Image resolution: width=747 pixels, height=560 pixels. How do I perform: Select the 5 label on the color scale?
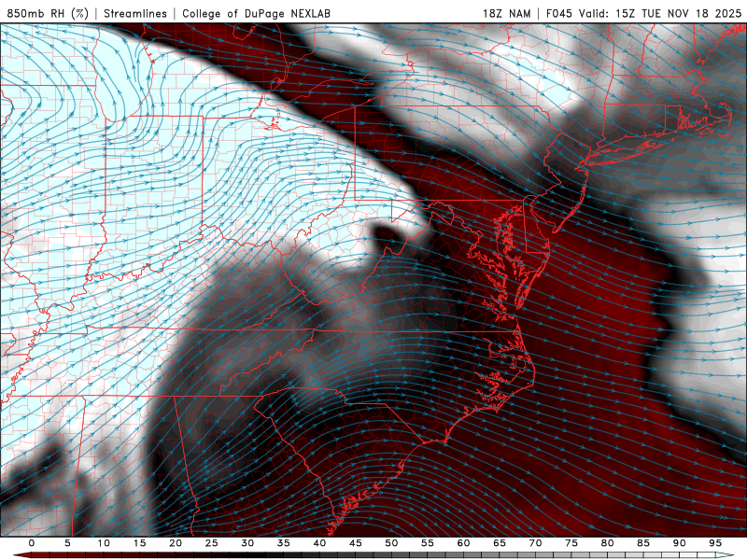click(67, 543)
